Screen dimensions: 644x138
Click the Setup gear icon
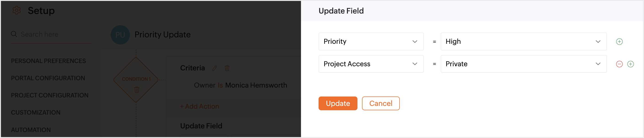[x=16, y=11]
